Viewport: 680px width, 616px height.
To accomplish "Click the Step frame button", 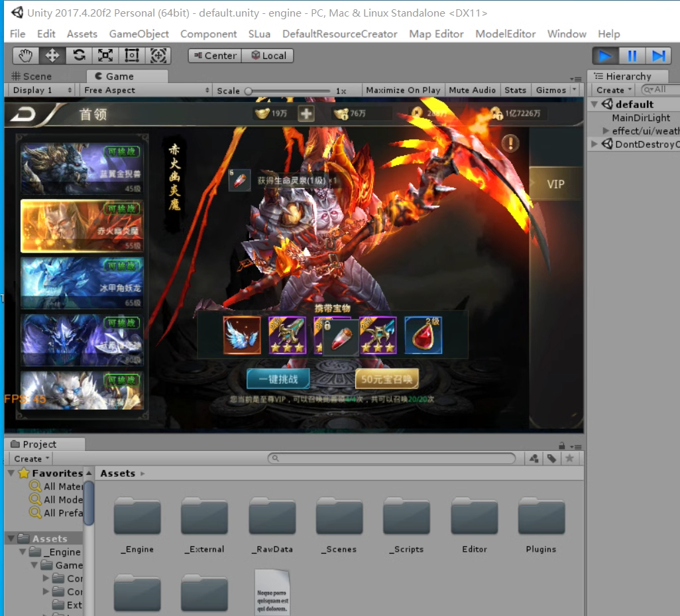I will tap(658, 56).
